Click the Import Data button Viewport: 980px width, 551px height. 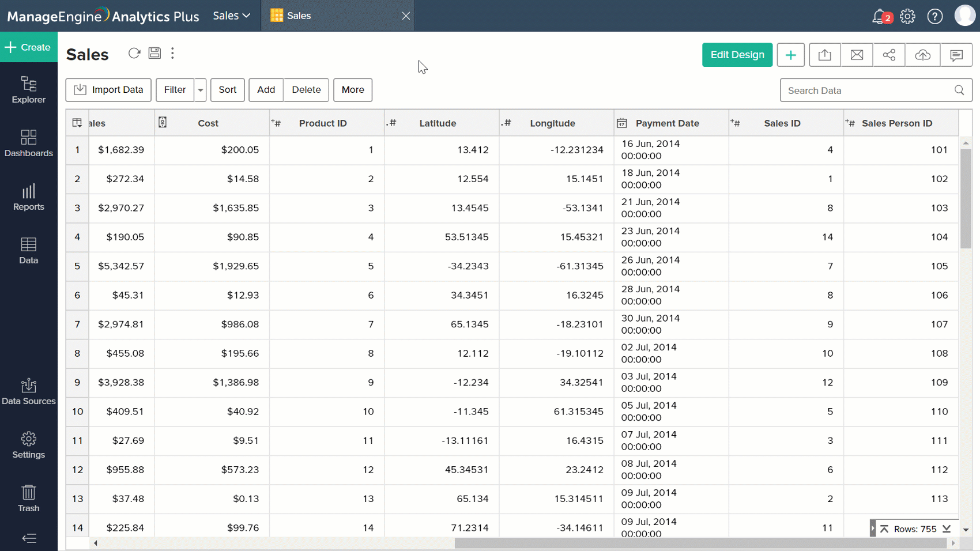pos(108,90)
